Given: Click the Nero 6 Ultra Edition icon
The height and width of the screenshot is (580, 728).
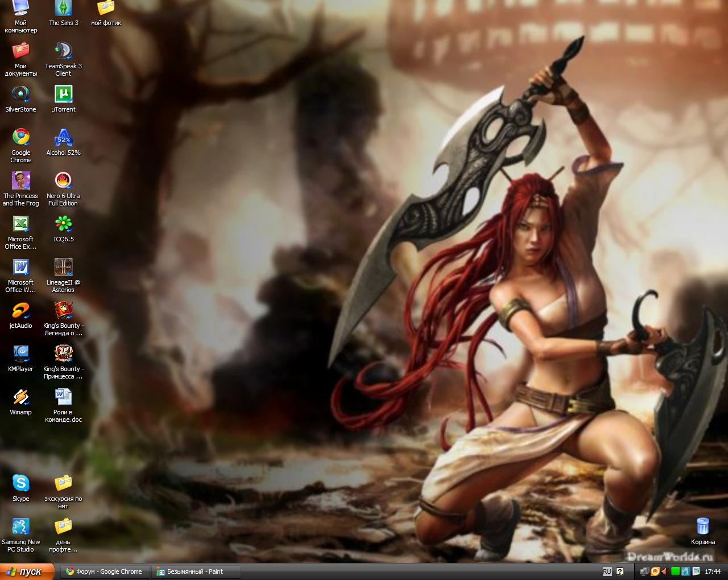Looking at the screenshot, I should click(63, 181).
